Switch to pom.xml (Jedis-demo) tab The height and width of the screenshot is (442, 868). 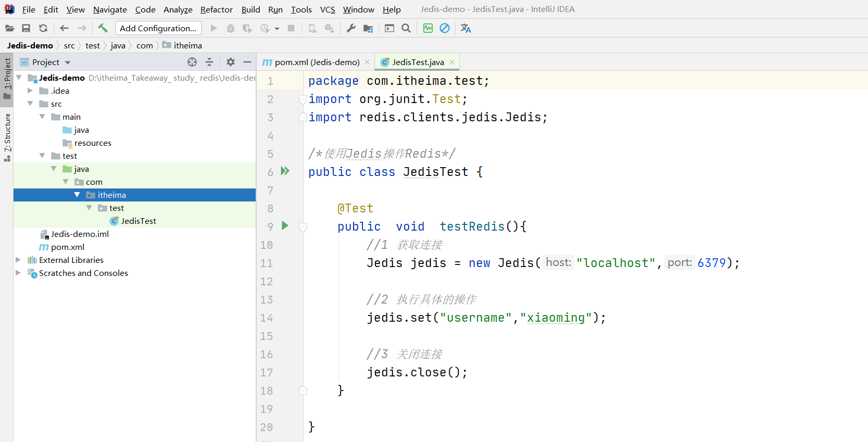pyautogui.click(x=317, y=62)
